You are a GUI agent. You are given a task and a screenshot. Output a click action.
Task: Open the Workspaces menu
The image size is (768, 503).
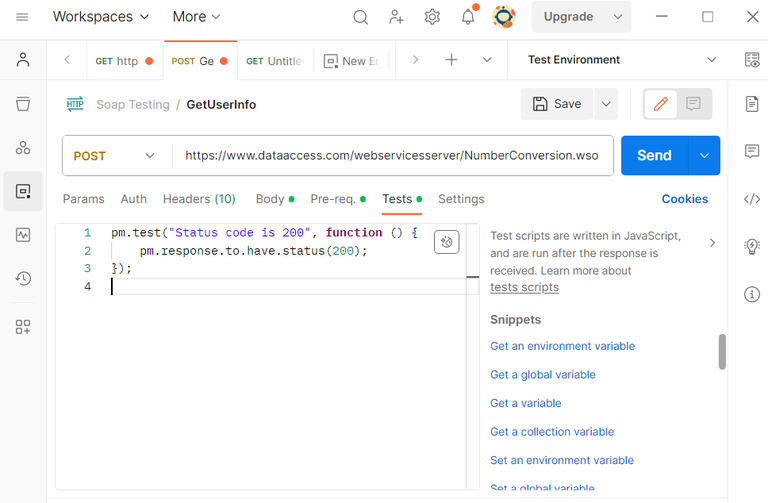pyautogui.click(x=100, y=17)
